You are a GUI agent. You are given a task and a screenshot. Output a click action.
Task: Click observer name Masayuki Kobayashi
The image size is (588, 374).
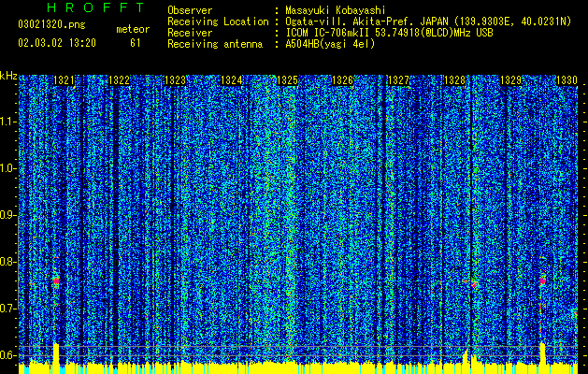tap(336, 10)
